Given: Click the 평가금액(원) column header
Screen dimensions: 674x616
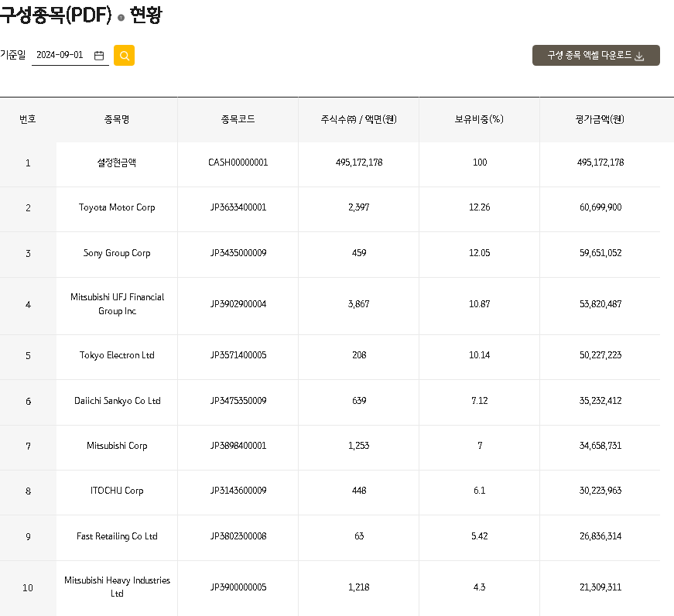Looking at the screenshot, I should click(600, 119).
